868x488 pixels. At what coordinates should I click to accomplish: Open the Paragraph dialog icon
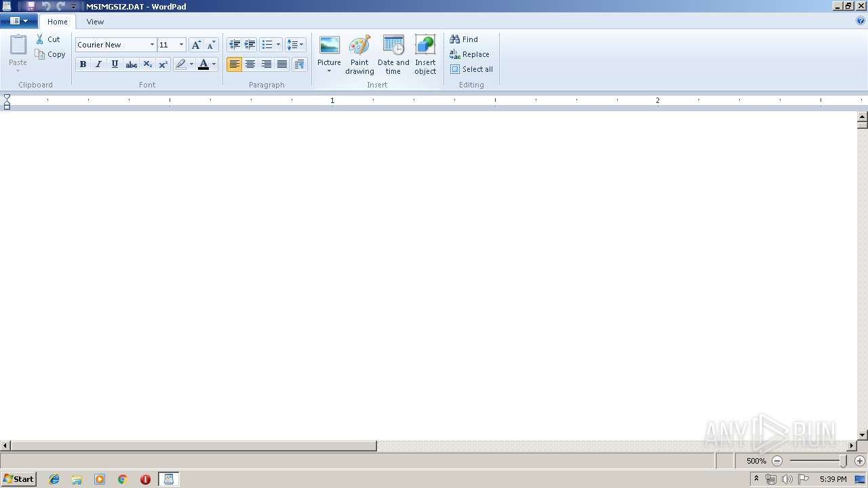299,64
